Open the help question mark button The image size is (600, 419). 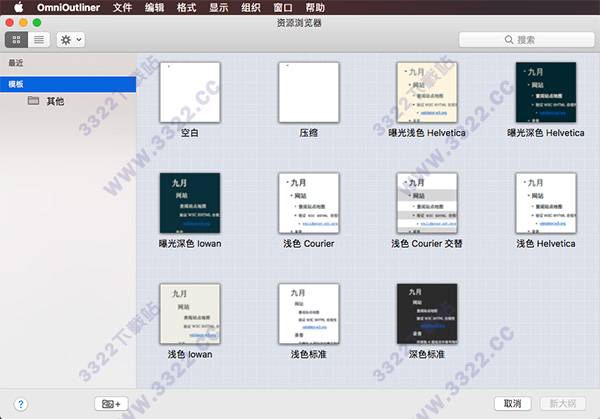pos(21,404)
